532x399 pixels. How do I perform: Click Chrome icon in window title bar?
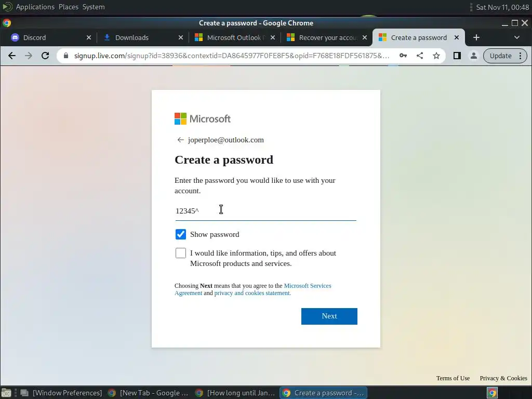[7, 23]
